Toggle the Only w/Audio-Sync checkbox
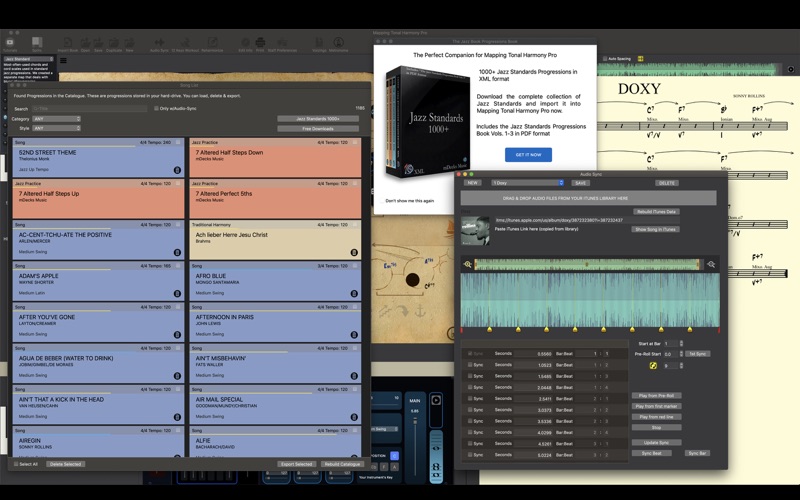Image resolution: width=800 pixels, height=500 pixels. click(x=157, y=108)
